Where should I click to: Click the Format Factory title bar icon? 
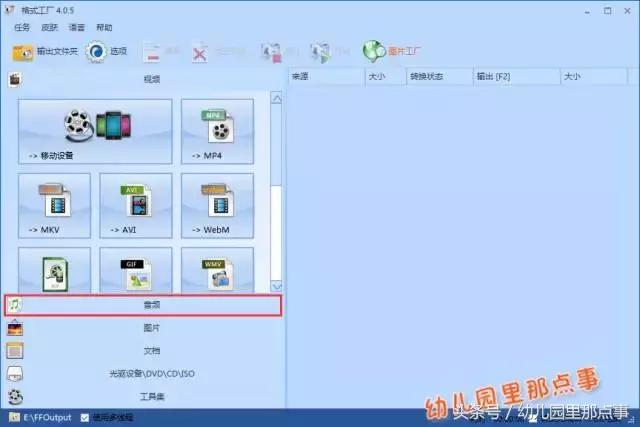[10, 10]
